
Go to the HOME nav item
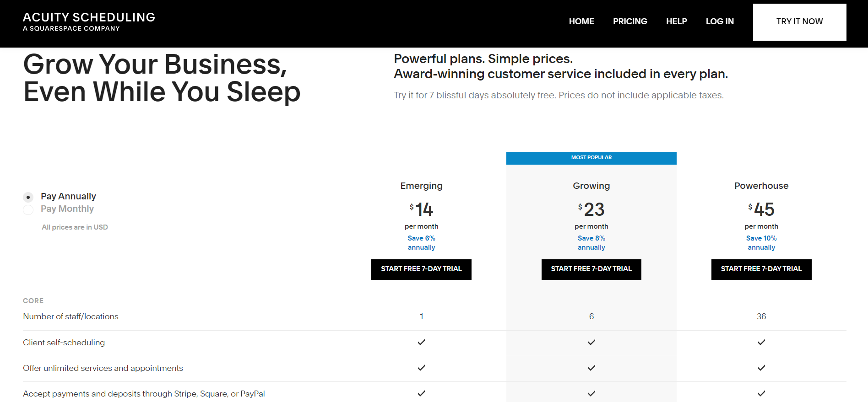coord(581,21)
